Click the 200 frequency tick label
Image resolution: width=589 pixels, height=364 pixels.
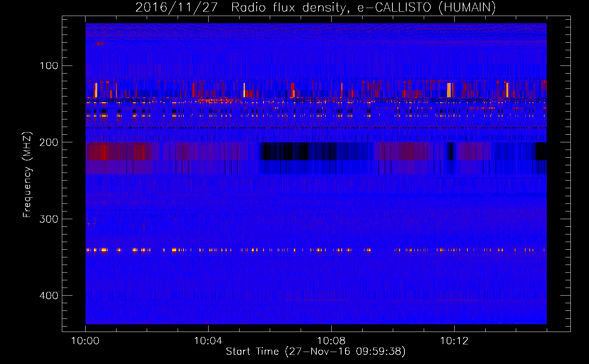(x=49, y=142)
